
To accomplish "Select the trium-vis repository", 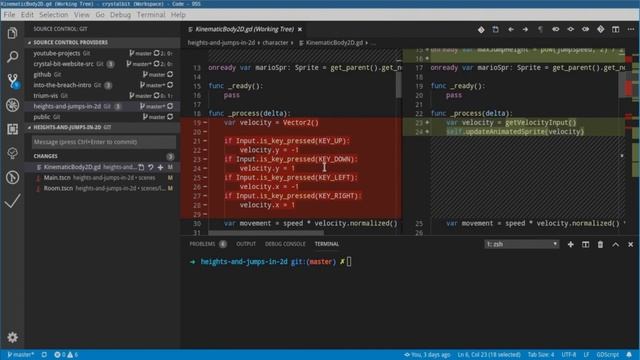I will [102, 96].
